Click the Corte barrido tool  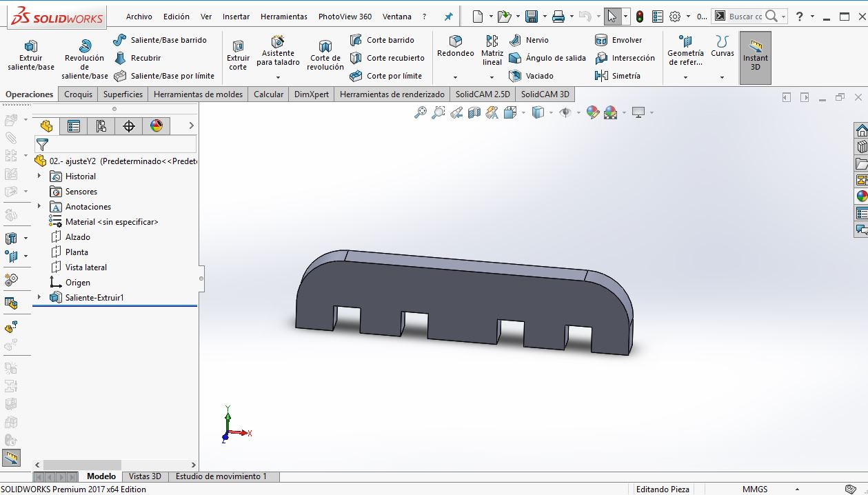click(x=382, y=40)
